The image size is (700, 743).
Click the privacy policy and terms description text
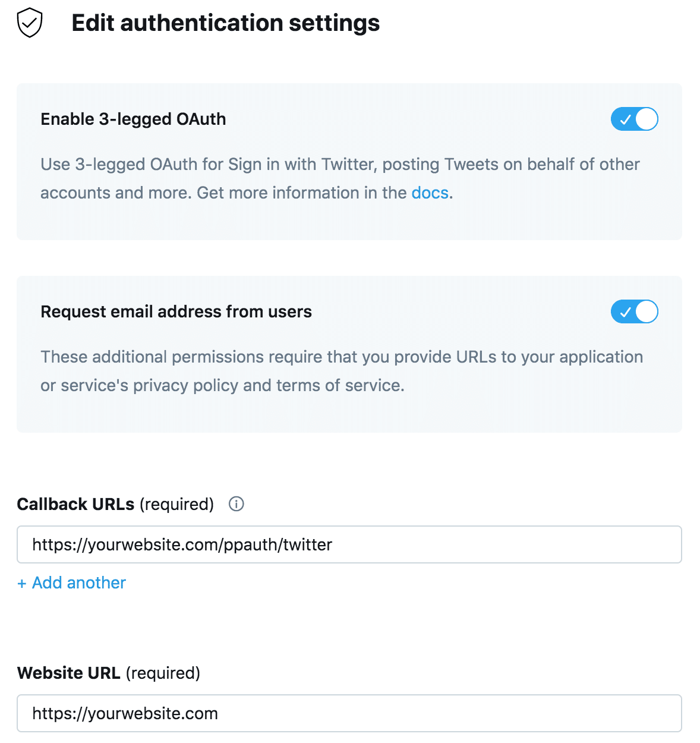point(342,371)
